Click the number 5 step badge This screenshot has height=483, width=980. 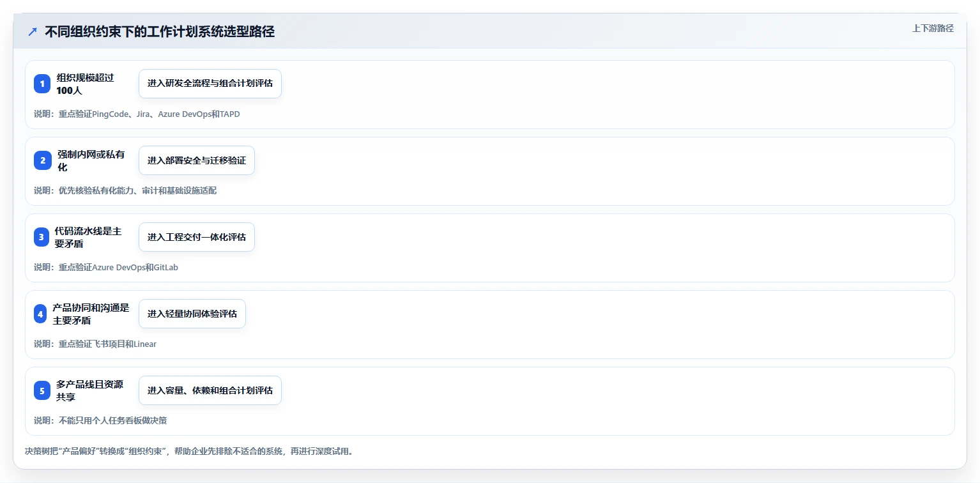[42, 390]
